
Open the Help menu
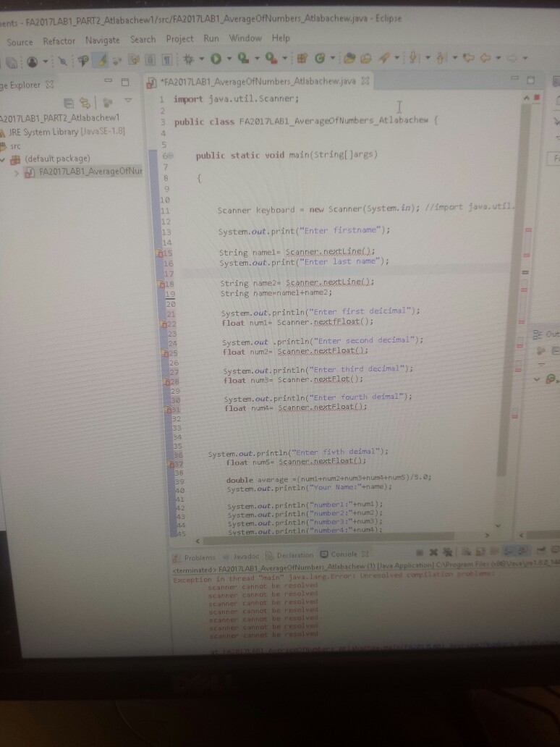coord(281,38)
